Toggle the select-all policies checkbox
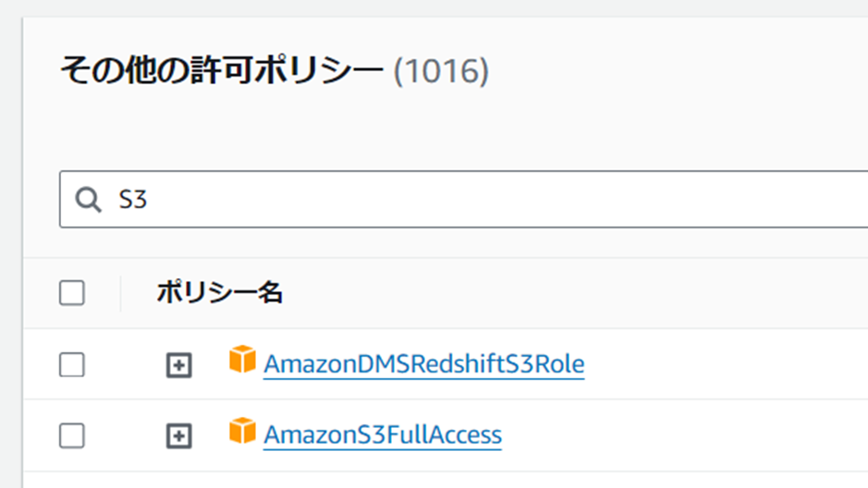868x488 pixels. pos(72,293)
